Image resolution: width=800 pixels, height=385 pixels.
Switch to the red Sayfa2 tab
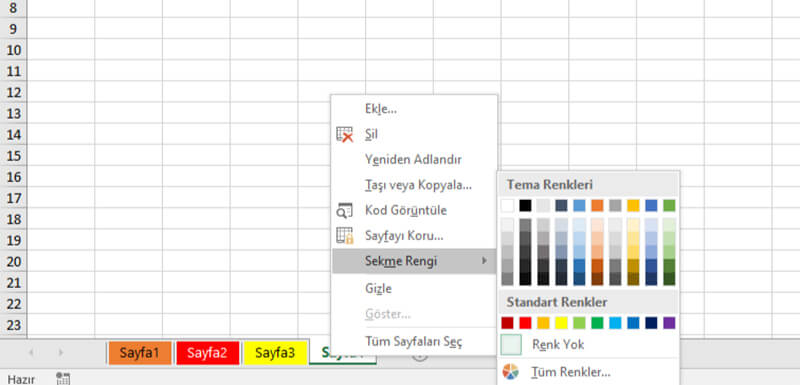coord(207,353)
